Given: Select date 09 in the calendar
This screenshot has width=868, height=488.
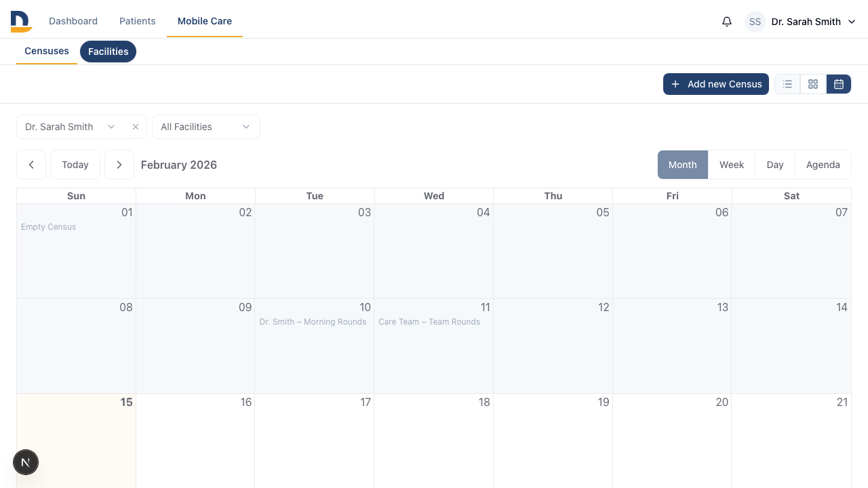Looking at the screenshot, I should (245, 307).
